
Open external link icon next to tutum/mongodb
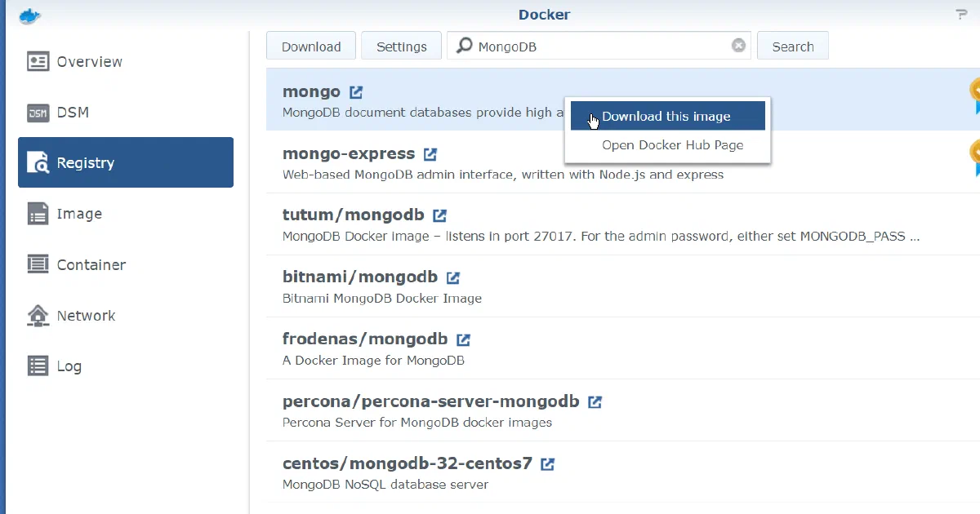coord(439,216)
